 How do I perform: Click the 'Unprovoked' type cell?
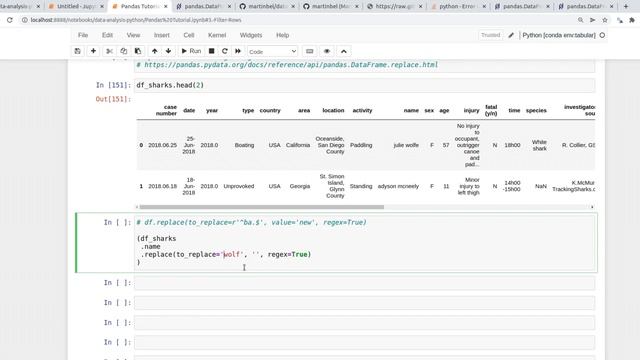point(238,186)
